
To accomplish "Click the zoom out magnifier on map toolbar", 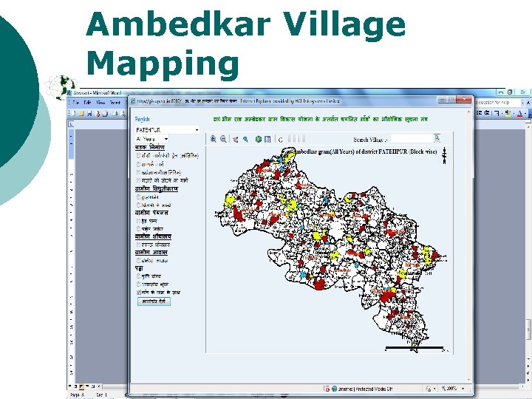I will coord(223,139).
